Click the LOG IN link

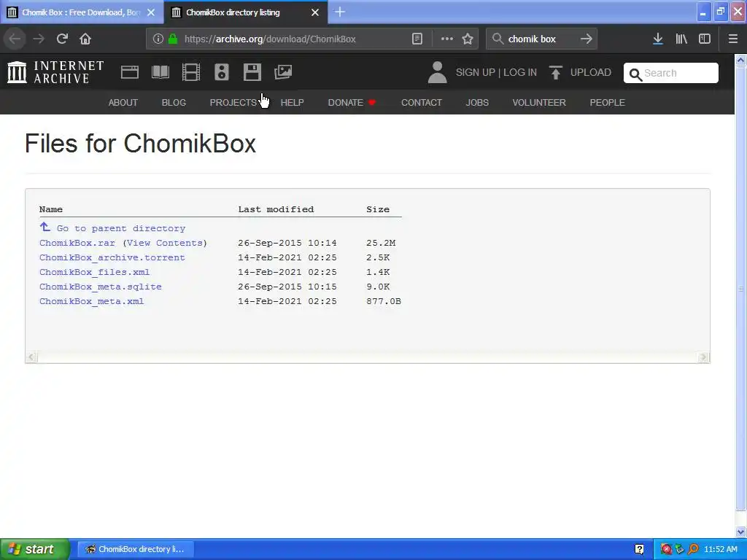[520, 72]
